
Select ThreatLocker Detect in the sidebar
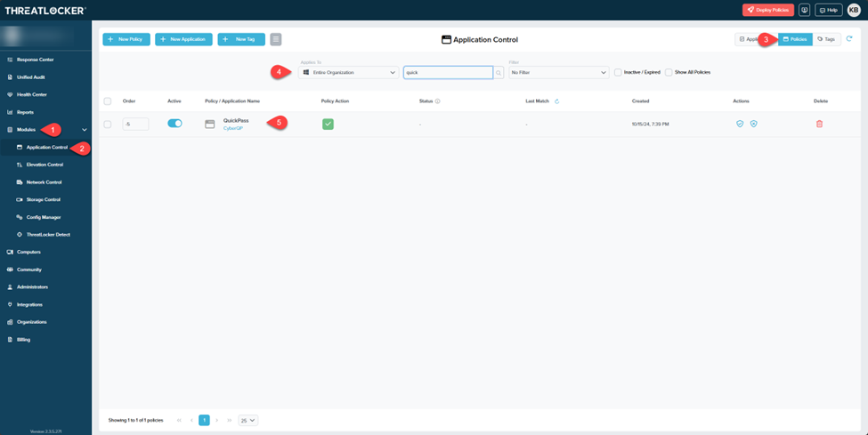tap(46, 235)
